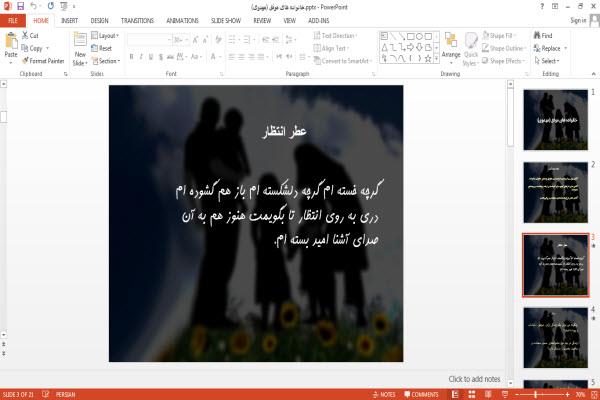Viewport: 600px width, 400px height.
Task: Open the Select dropdown in Editing
Action: coord(547,61)
